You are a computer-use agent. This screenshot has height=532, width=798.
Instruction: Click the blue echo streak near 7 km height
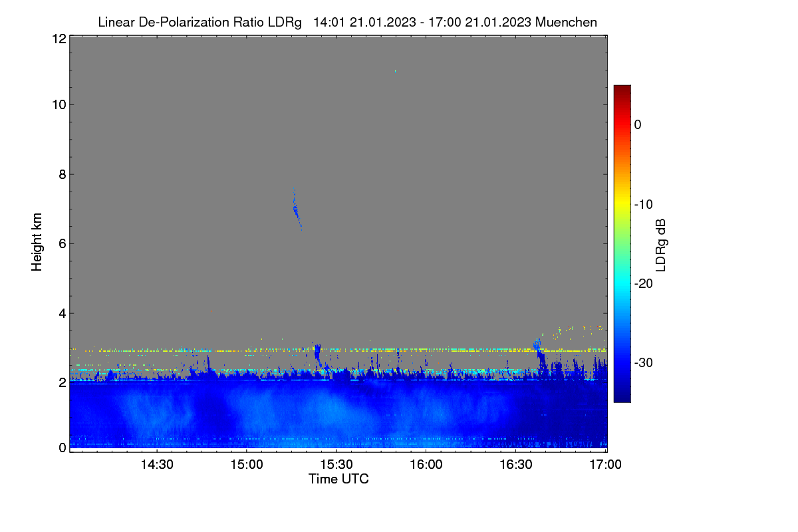click(x=296, y=210)
